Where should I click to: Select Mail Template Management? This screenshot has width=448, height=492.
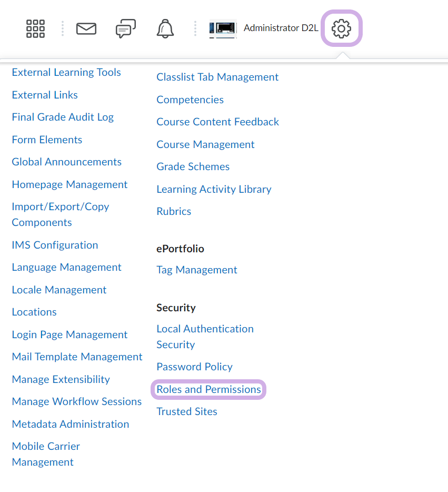pyautogui.click(x=77, y=357)
